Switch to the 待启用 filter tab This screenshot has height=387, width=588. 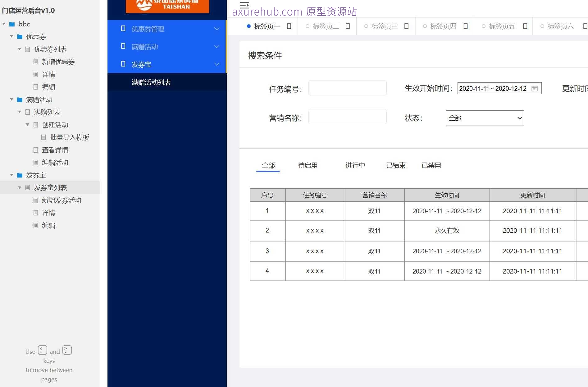point(308,165)
